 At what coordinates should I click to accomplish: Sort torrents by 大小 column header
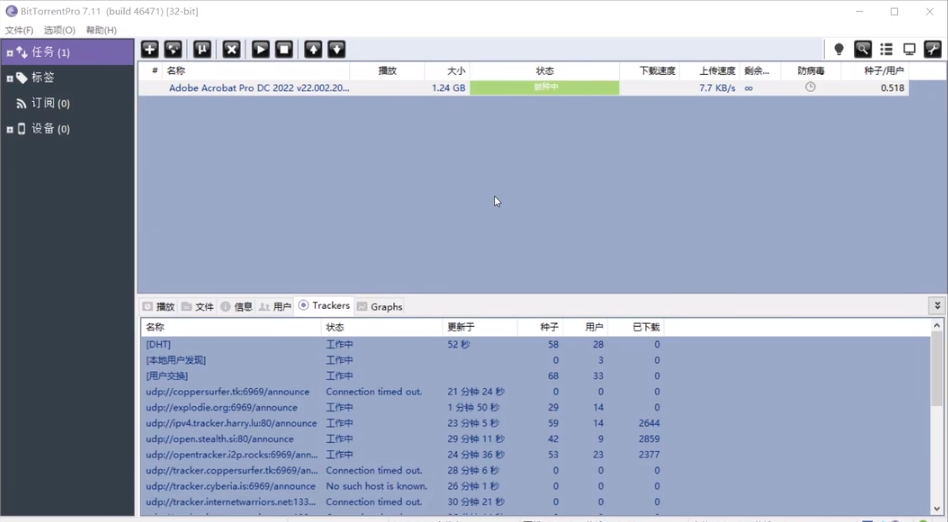(447, 71)
